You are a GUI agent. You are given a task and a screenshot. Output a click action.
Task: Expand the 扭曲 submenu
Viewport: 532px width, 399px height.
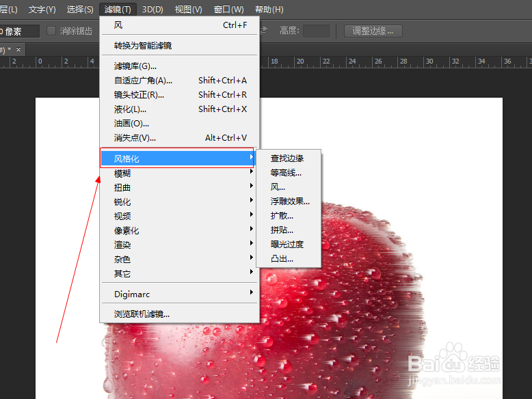(x=179, y=187)
